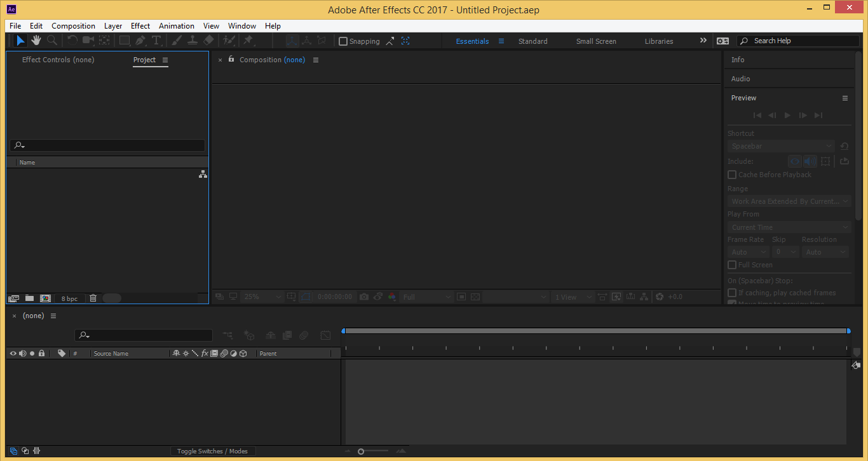Select the Rectangle shape tool
Screen dimensions: 868x461
tap(125, 41)
